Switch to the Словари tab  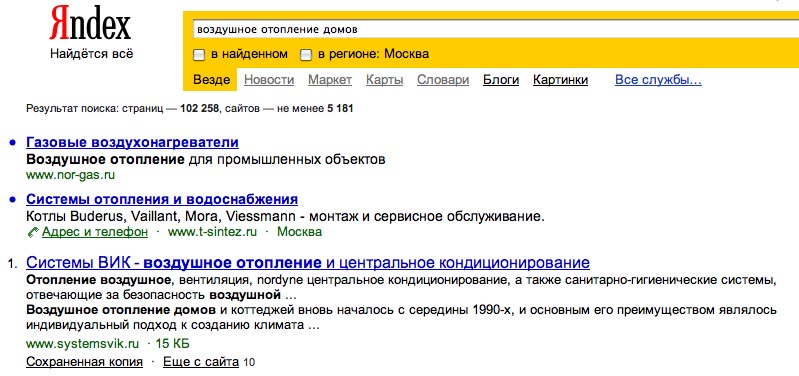pyautogui.click(x=443, y=80)
